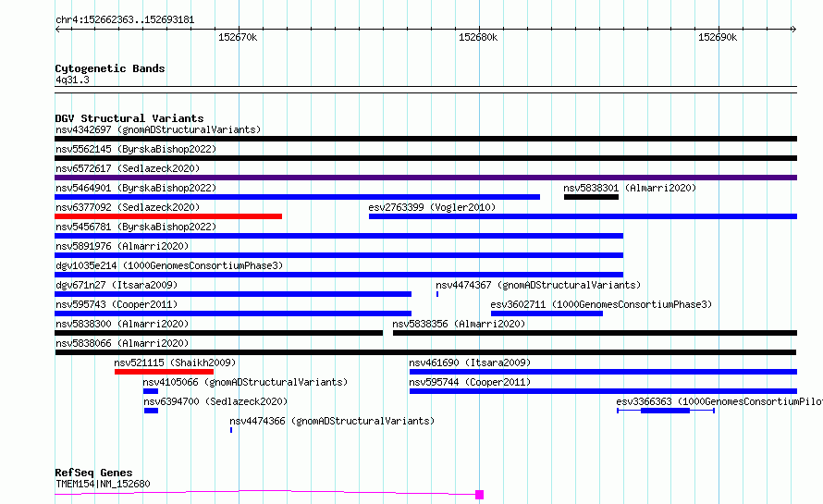Image resolution: width=823 pixels, height=504 pixels.
Task: Select the blue nsv5891976 variant bar
Action: click(x=339, y=255)
